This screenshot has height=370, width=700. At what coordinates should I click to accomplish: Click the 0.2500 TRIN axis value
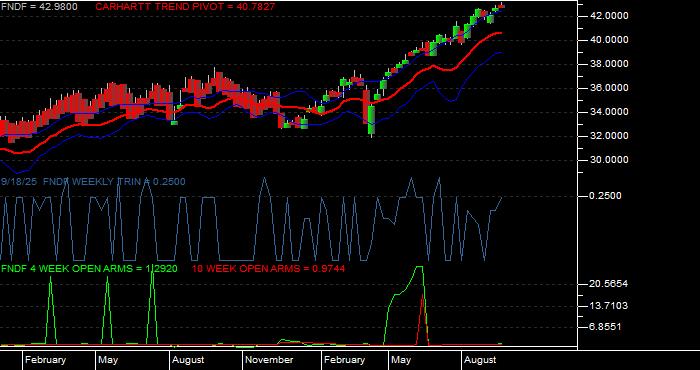click(x=605, y=196)
